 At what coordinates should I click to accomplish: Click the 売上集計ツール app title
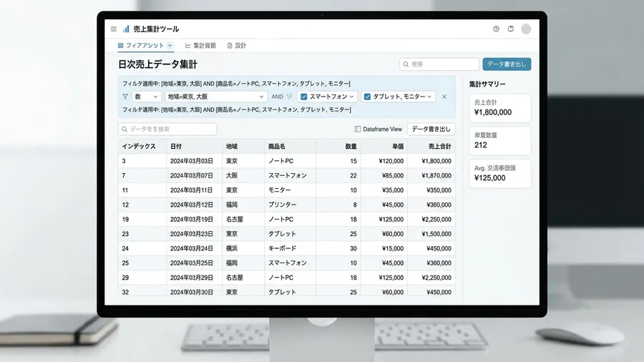coord(156,29)
